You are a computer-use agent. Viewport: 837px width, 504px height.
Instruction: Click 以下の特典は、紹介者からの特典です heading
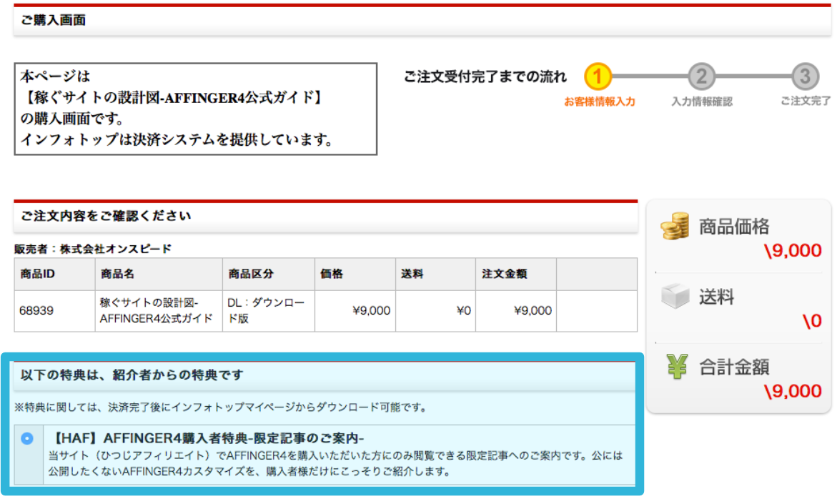132,375
